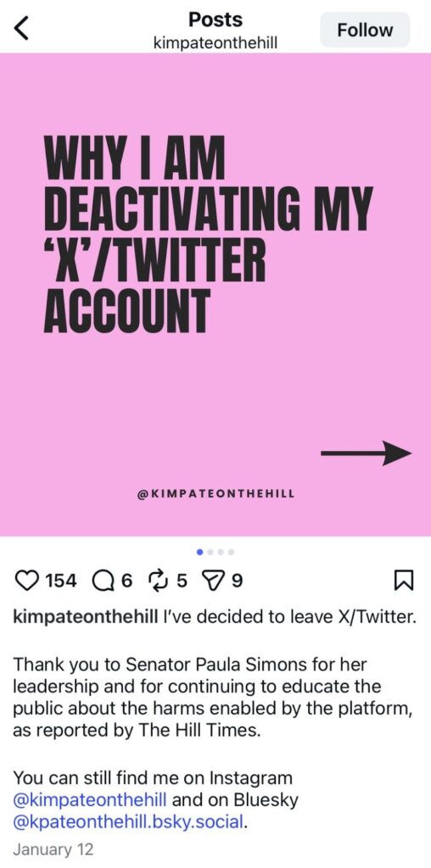431x868 pixels.
Task: Advance carousel with black arrow graphic
Action: click(367, 453)
